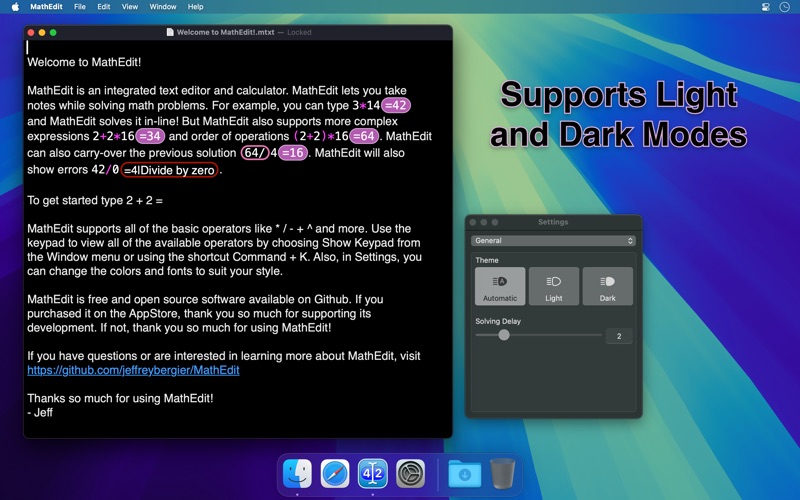Select the Light theme option
This screenshot has width=800, height=500.
[x=554, y=286]
